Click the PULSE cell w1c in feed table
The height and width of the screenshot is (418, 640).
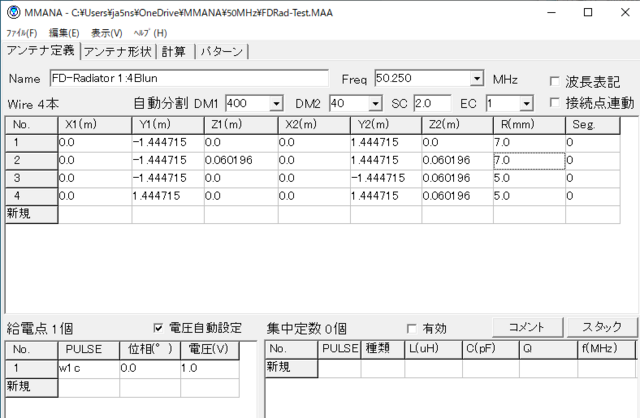[89, 368]
